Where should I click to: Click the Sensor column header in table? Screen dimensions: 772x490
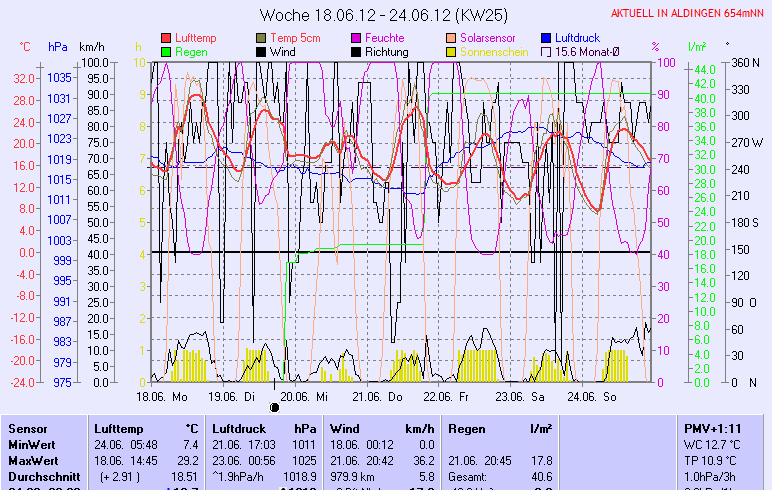click(x=27, y=428)
